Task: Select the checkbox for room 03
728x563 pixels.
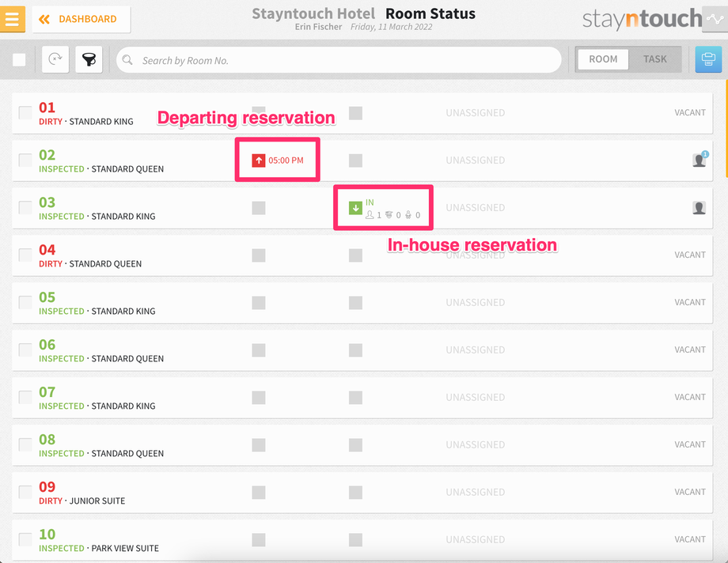Action: click(x=25, y=207)
